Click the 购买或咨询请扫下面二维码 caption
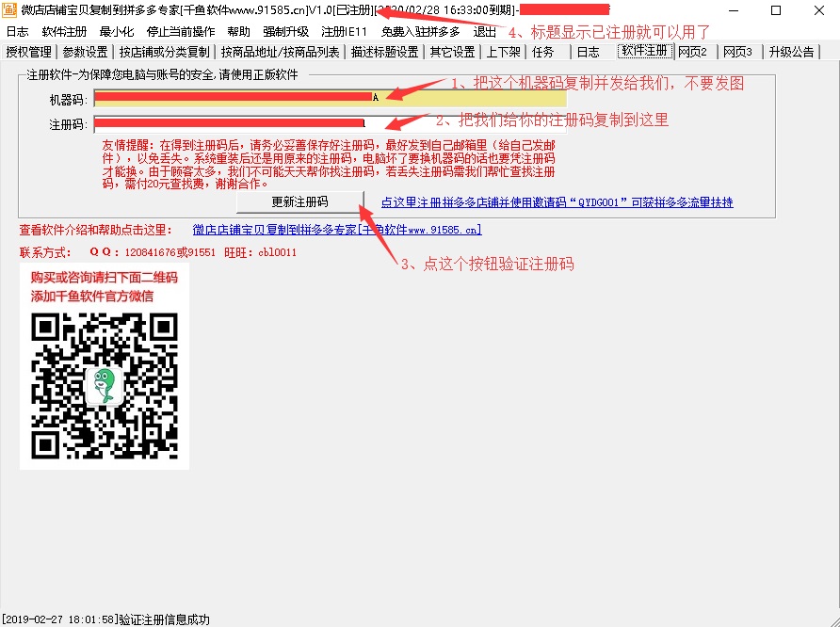Screen dimensions: 840x627 (x=104, y=278)
